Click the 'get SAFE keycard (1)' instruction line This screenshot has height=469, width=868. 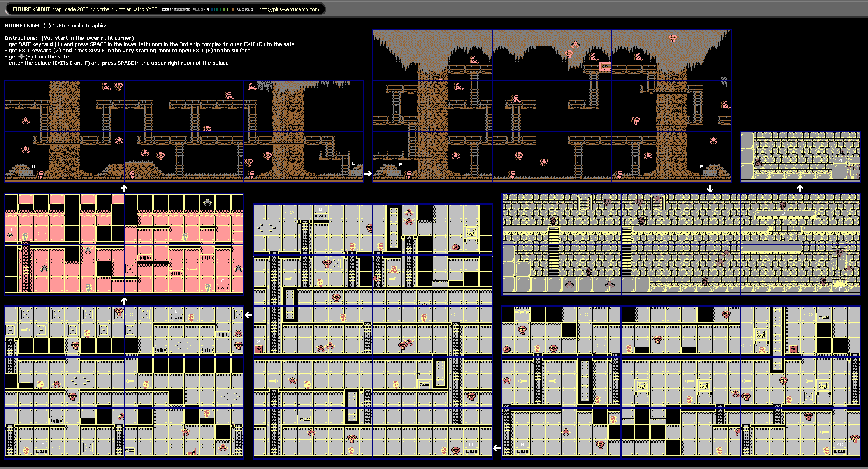[149, 44]
